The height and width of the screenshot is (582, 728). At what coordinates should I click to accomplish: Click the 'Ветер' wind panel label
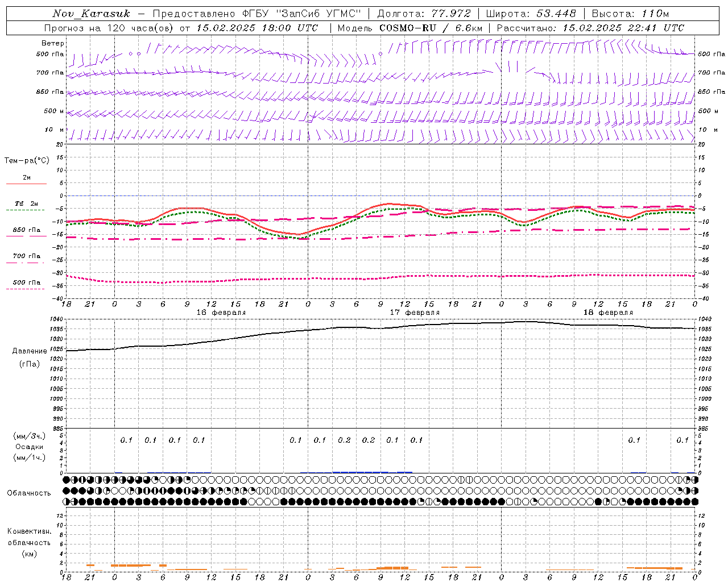click(53, 43)
